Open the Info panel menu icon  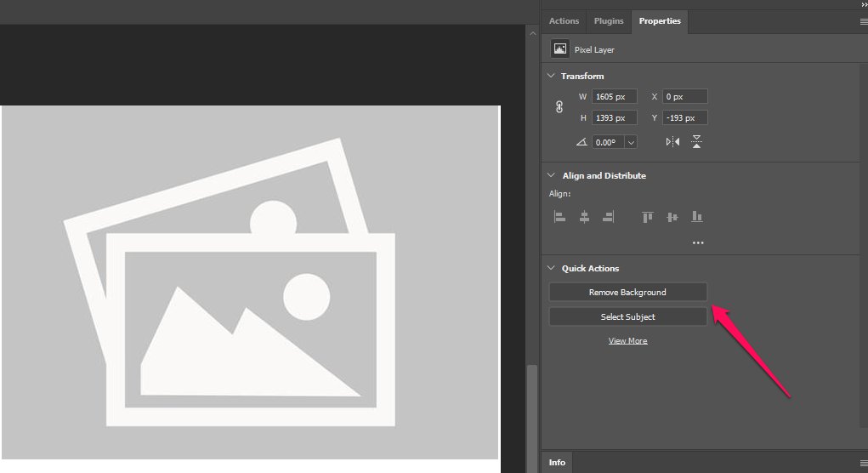[863, 463]
